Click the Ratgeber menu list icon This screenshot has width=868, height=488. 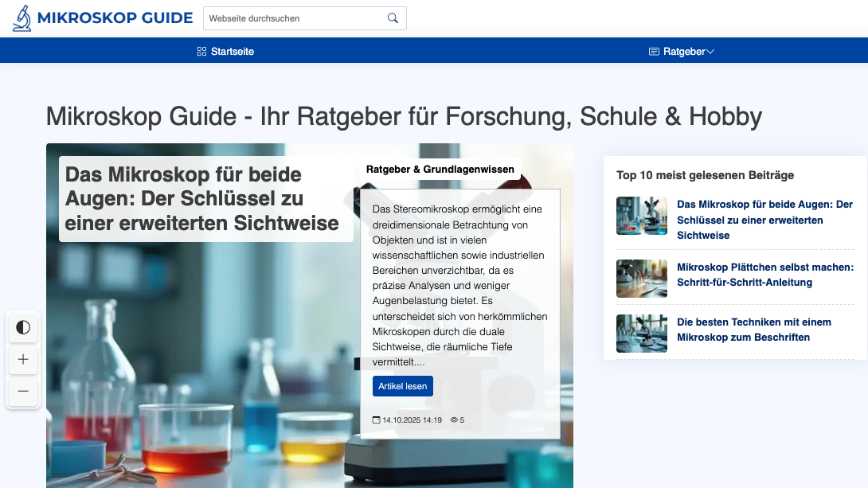coord(654,52)
